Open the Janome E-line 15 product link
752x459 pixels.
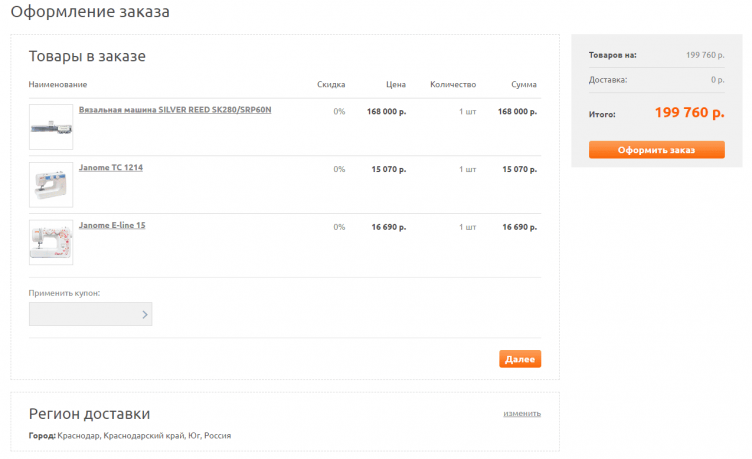pyautogui.click(x=112, y=226)
